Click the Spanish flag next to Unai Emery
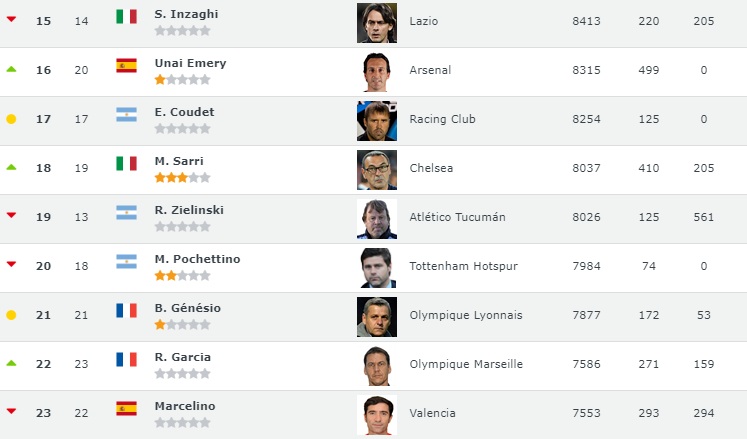This screenshot has width=747, height=439. (126, 65)
